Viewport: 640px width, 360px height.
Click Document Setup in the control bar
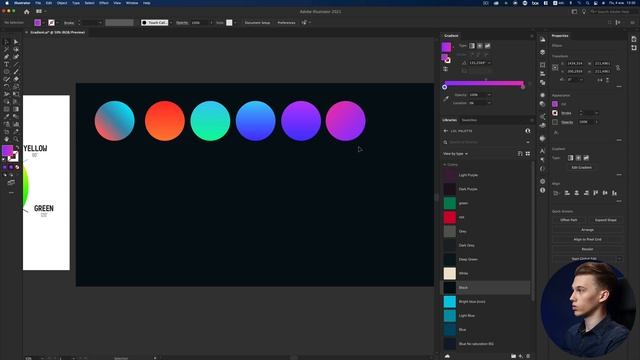[257, 23]
